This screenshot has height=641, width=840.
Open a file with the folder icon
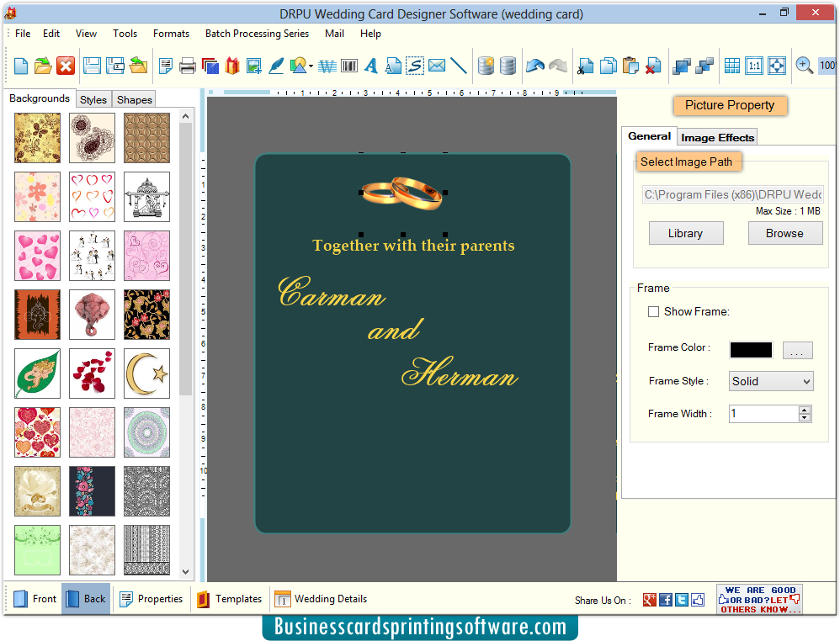coord(43,66)
